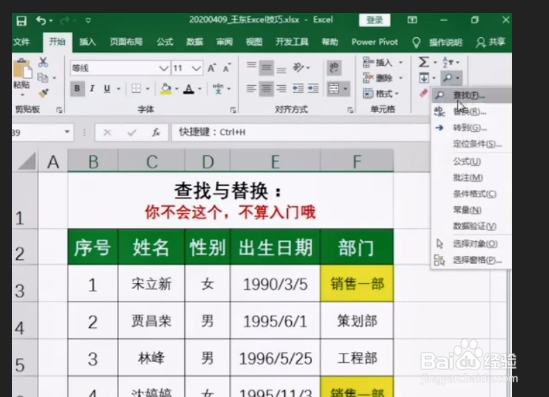Click the Paste (粘贴) clipboard icon

pyautogui.click(x=22, y=69)
